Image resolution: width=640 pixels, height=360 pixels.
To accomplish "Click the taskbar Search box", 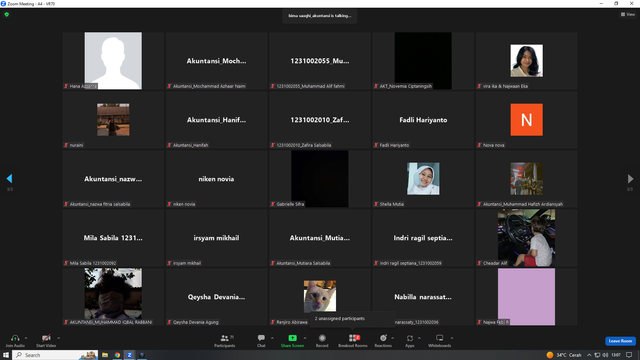I will point(56,355).
